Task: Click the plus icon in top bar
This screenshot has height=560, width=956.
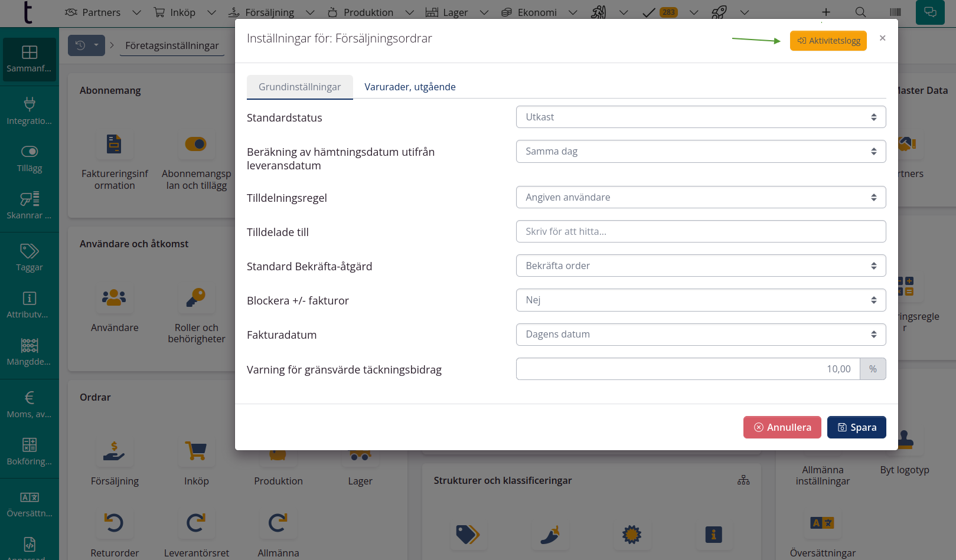Action: [x=826, y=12]
